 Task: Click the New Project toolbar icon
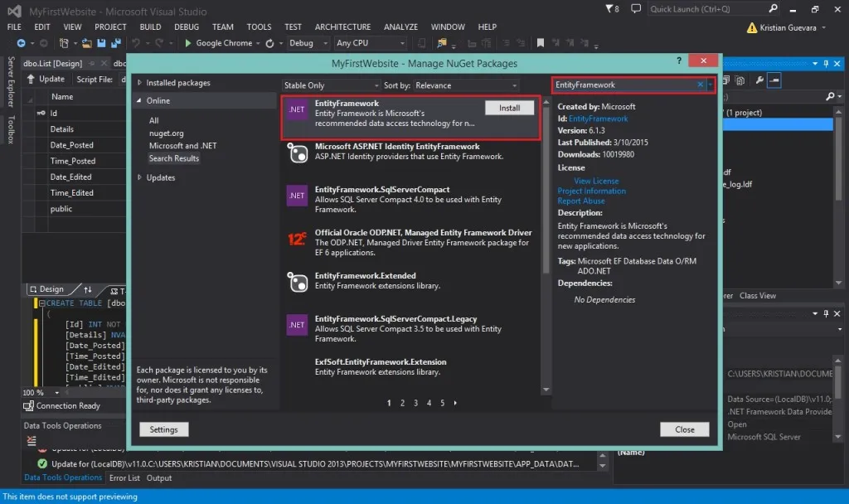[64, 43]
